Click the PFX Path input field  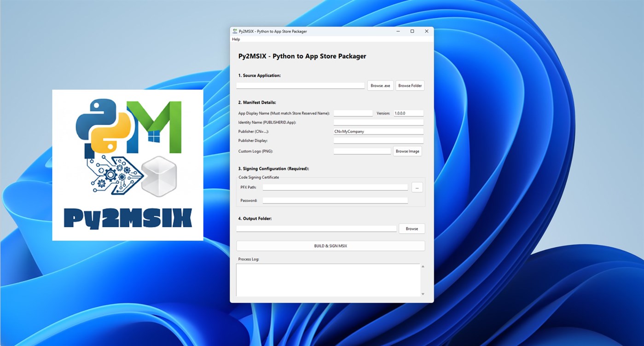coord(335,187)
